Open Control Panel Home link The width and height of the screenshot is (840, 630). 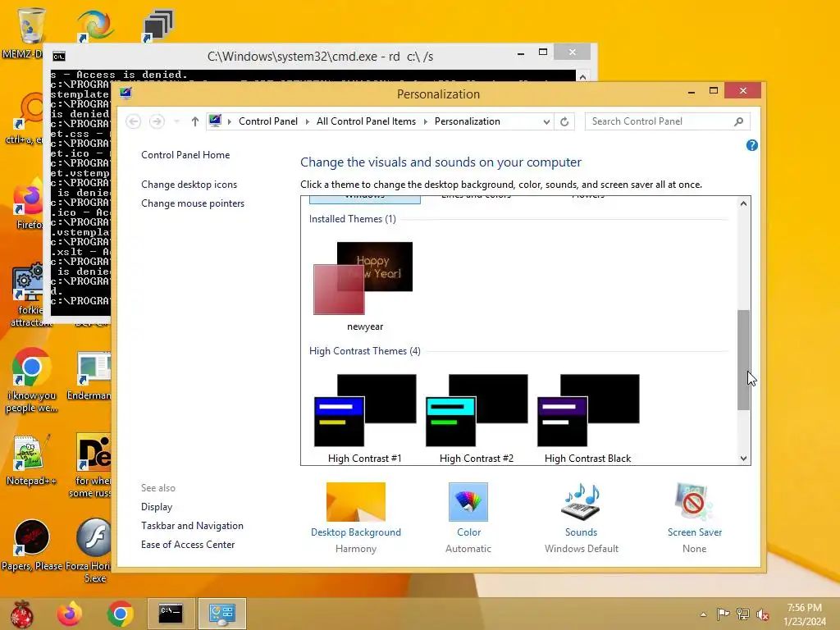185,155
